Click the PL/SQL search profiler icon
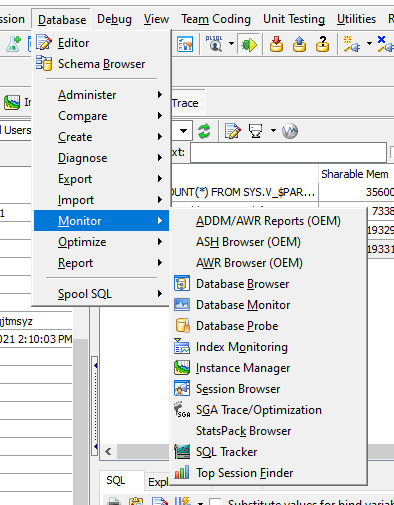This screenshot has width=394, height=505. pyautogui.click(x=214, y=44)
